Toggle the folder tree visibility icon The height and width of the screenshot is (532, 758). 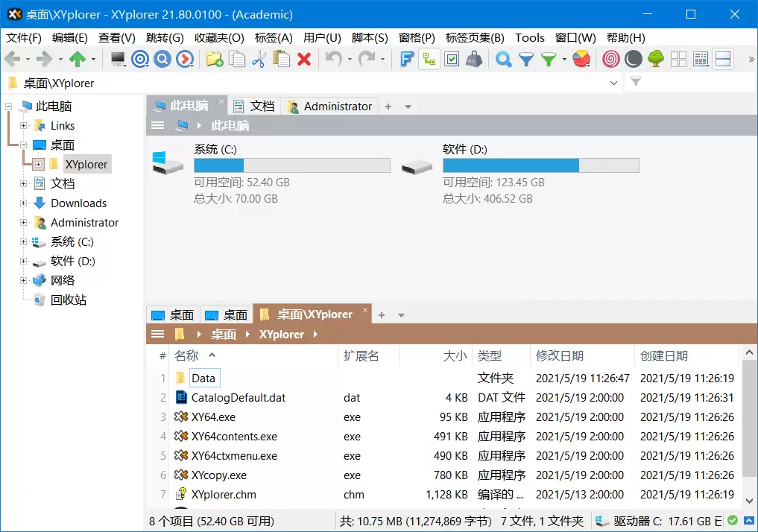(x=428, y=58)
